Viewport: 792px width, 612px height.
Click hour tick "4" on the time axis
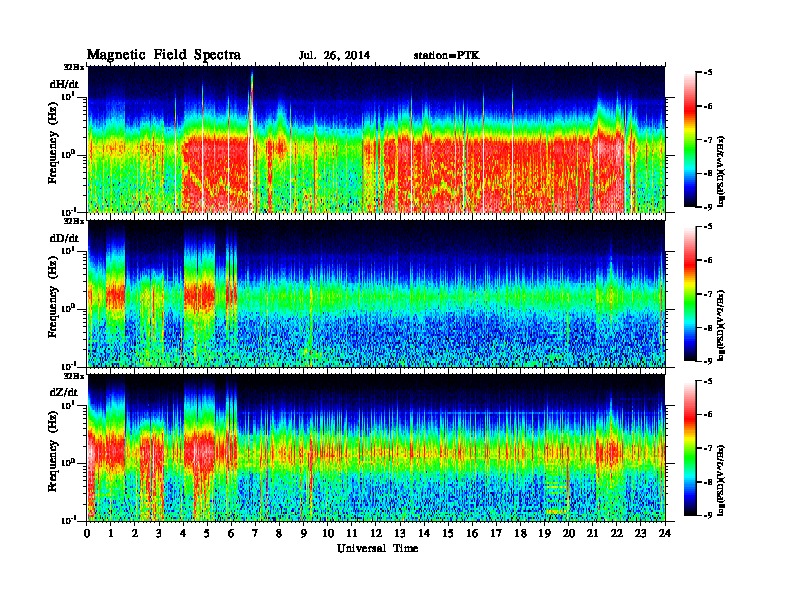click(x=183, y=533)
